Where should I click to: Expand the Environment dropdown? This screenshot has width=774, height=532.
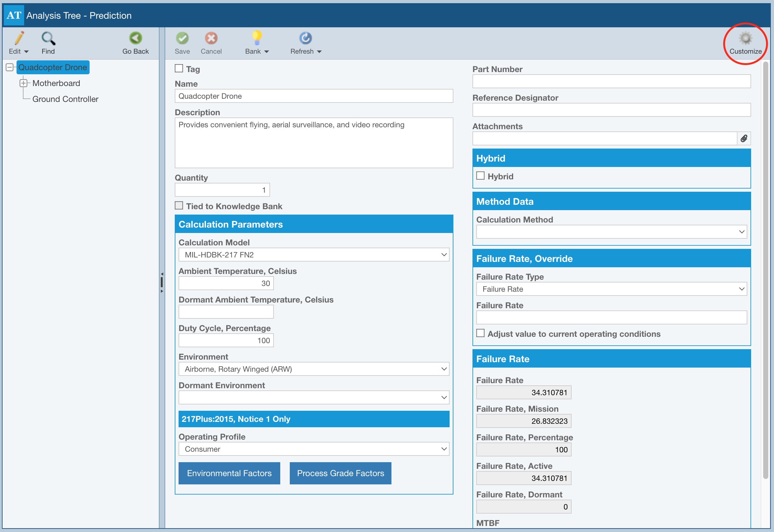tap(314, 369)
